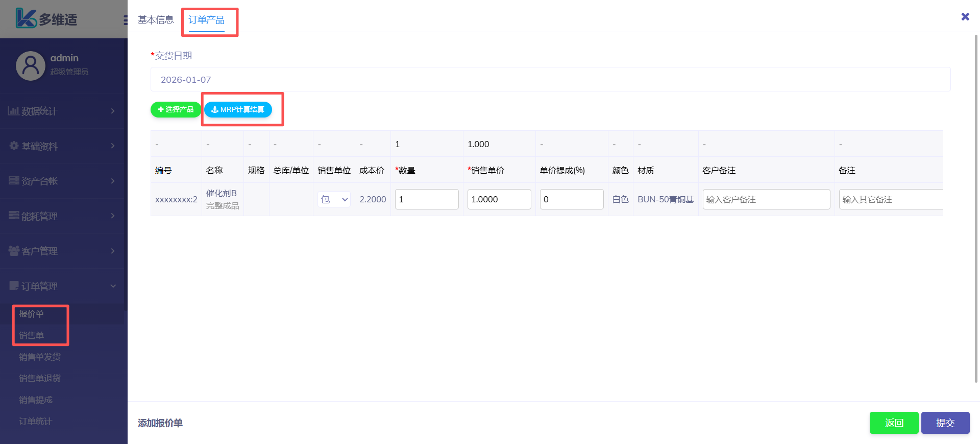Select the 订单产品 tab
This screenshot has width=980, height=444.
[x=206, y=20]
